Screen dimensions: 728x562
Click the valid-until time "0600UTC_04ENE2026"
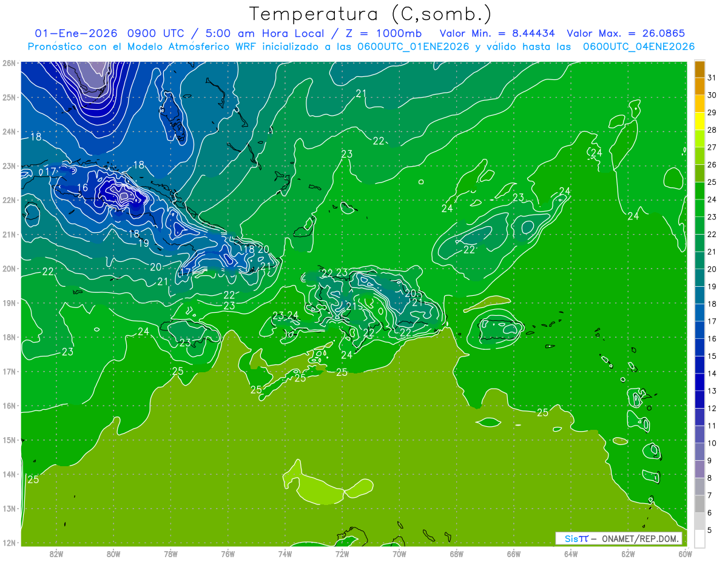[x=638, y=47]
